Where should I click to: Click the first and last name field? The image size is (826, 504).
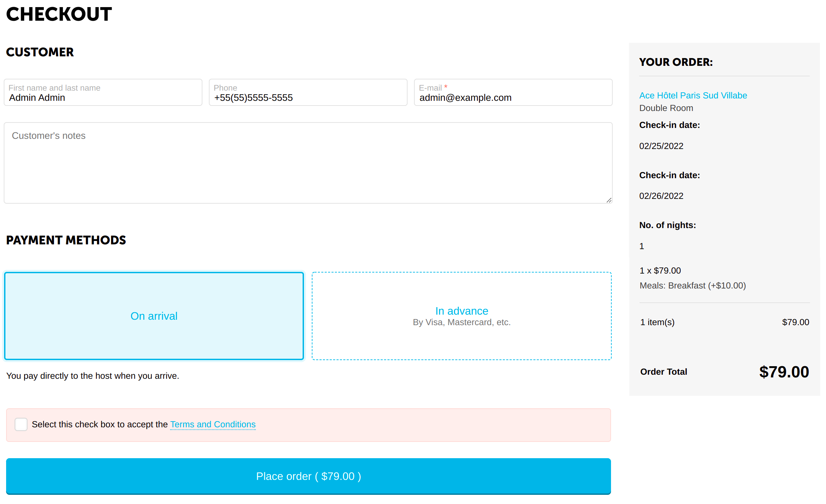(104, 93)
